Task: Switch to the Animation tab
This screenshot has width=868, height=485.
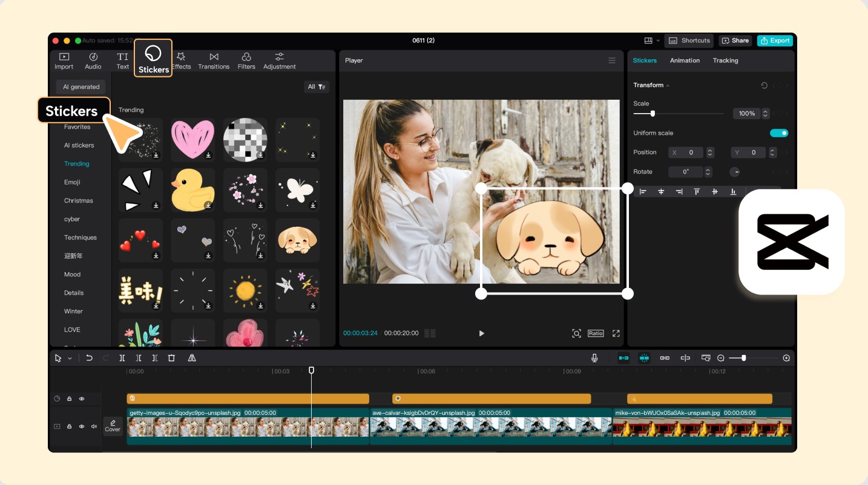Action: (x=685, y=60)
